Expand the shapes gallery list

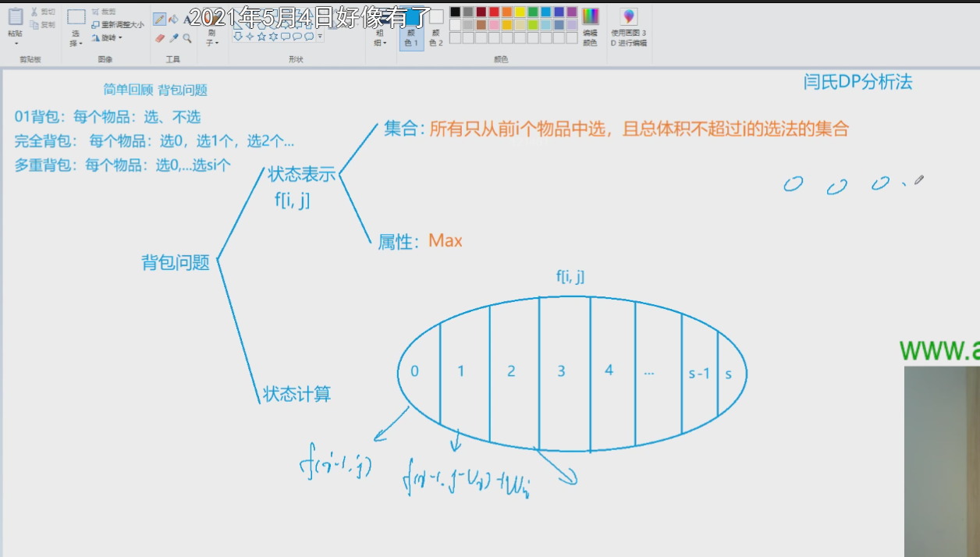point(320,37)
